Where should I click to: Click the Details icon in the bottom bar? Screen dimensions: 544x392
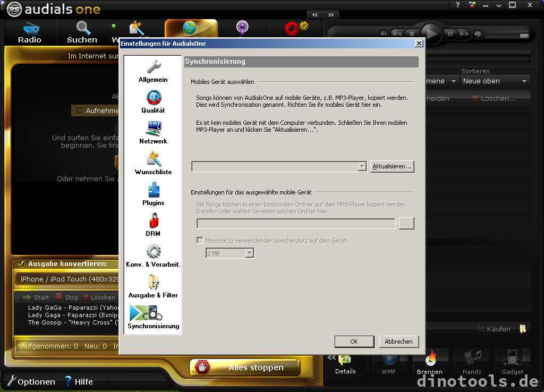coord(345,364)
